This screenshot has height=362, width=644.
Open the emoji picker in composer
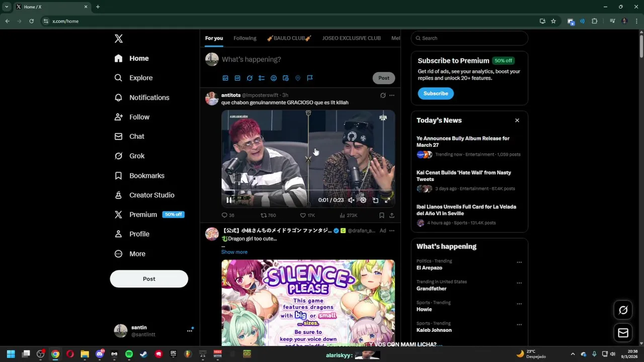pos(274,78)
